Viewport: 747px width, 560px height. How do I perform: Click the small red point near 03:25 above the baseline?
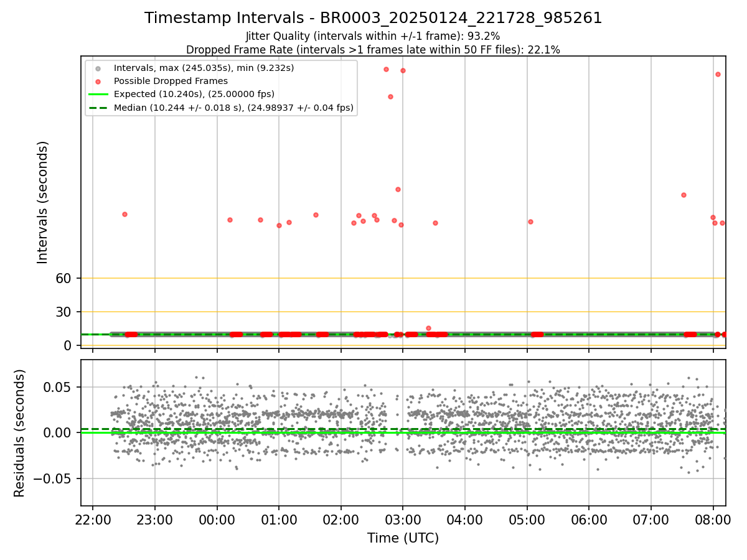[428, 328]
